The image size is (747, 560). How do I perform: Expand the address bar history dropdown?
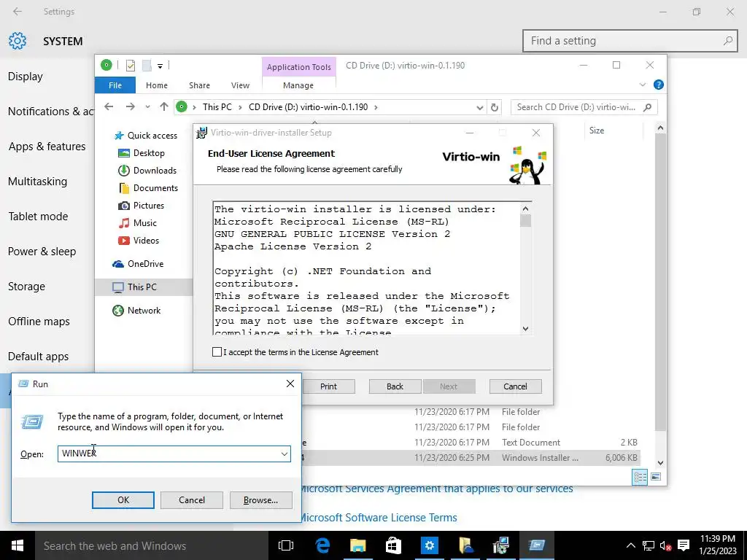point(480,108)
